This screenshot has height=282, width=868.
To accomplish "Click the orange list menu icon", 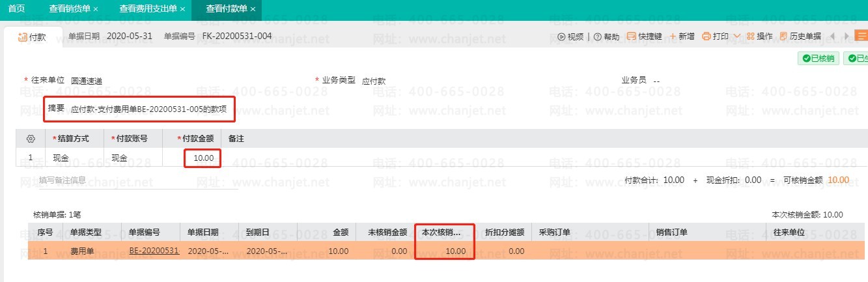I will [x=861, y=36].
